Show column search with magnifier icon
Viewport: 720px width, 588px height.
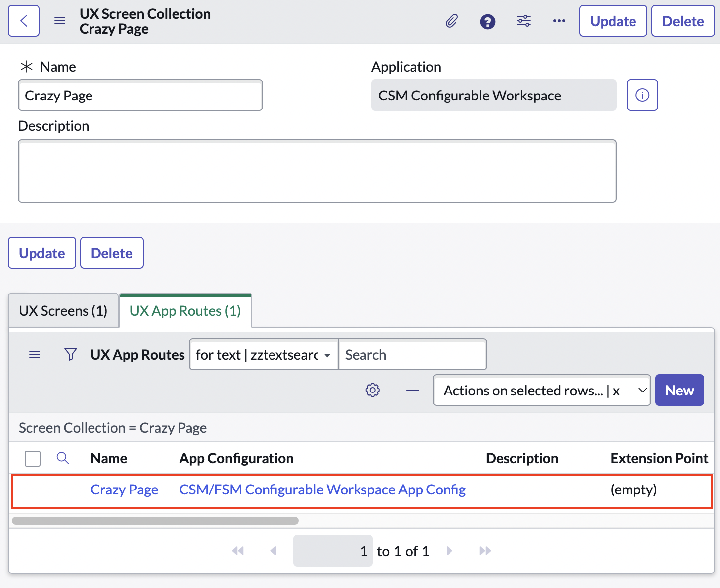[x=63, y=458]
